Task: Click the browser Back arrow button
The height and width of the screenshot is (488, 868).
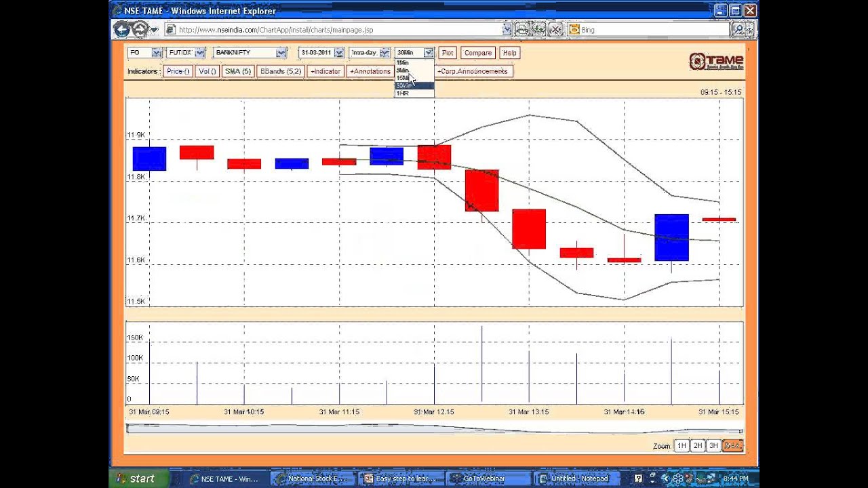Action: [122, 29]
